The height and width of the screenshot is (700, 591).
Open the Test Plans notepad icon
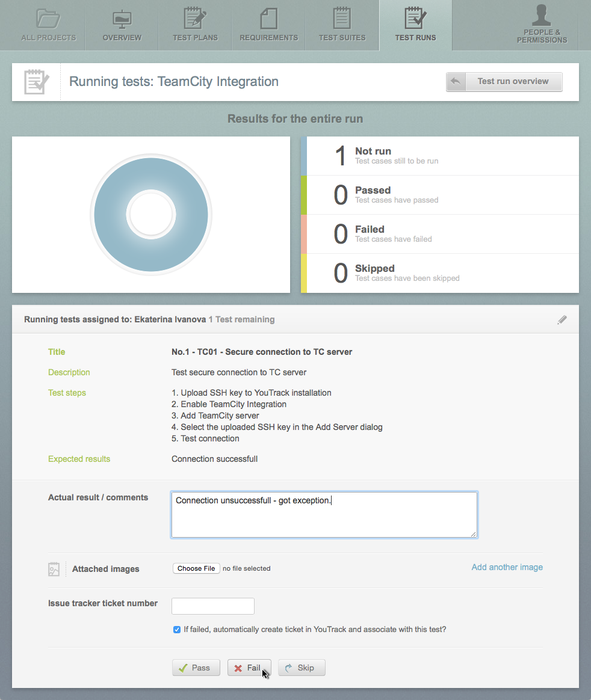click(x=195, y=18)
